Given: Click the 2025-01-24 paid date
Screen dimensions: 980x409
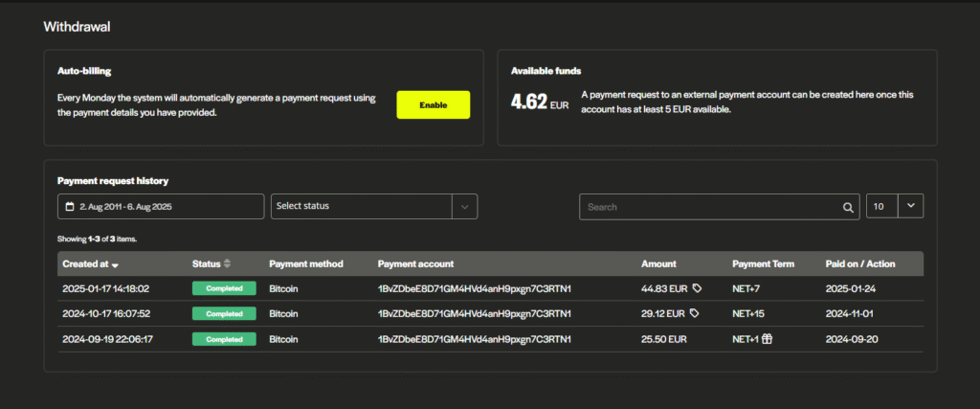Looking at the screenshot, I should pos(850,288).
